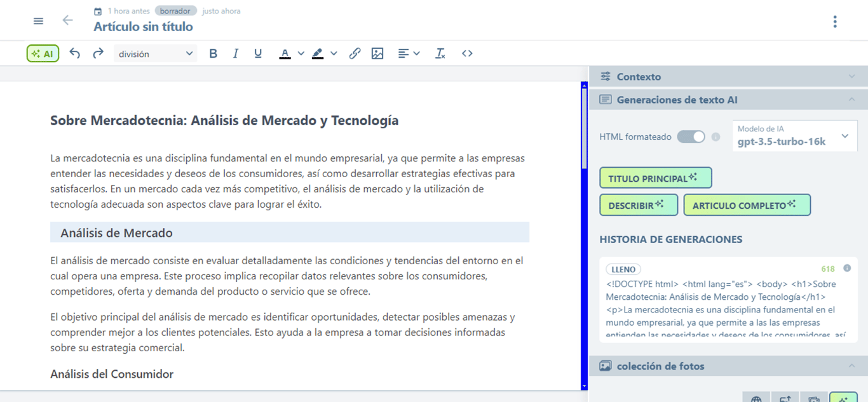The height and width of the screenshot is (402, 868).
Task: Insert an image from the toolbar
Action: (377, 54)
